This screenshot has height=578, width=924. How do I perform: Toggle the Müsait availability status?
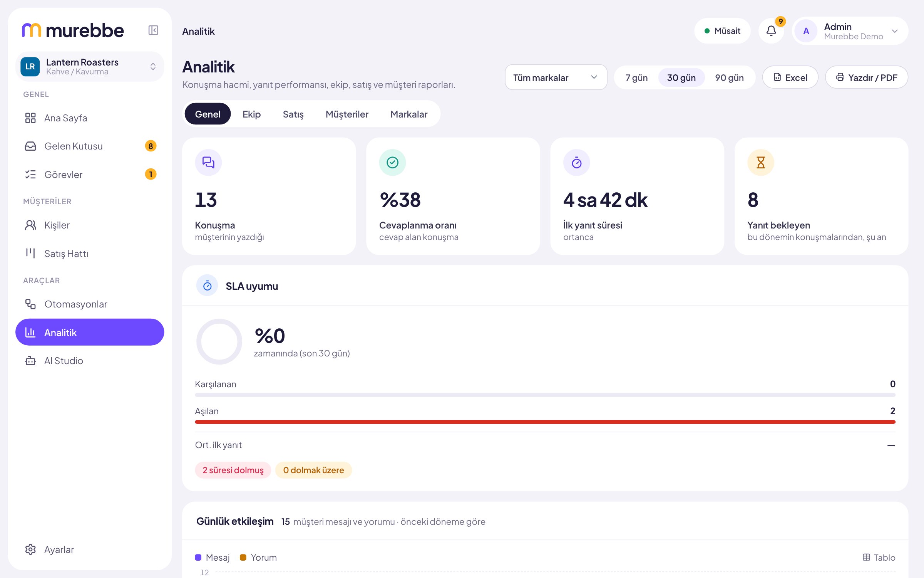click(722, 31)
